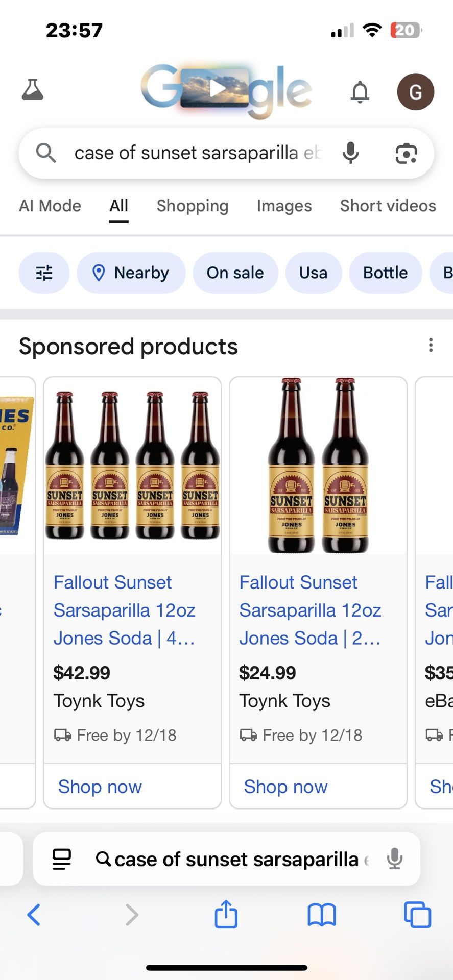Navigate back with Safari's back chevron
453x980 pixels.
click(x=34, y=915)
